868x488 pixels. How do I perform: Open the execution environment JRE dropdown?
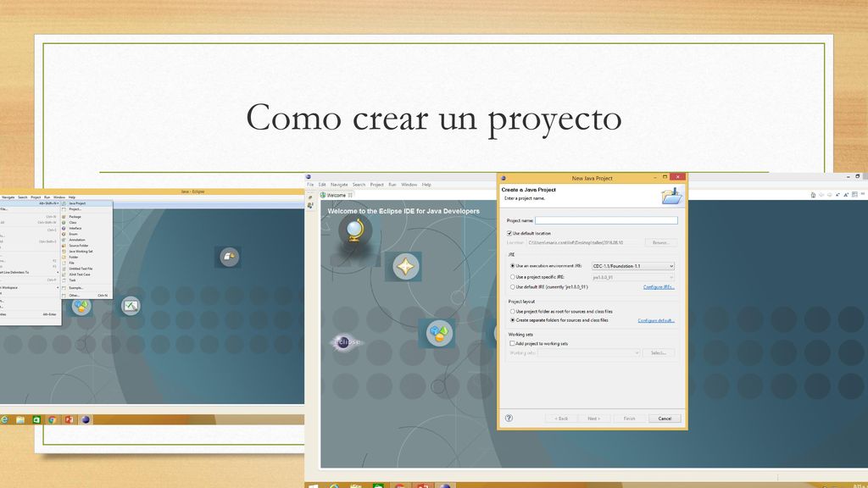pos(632,266)
